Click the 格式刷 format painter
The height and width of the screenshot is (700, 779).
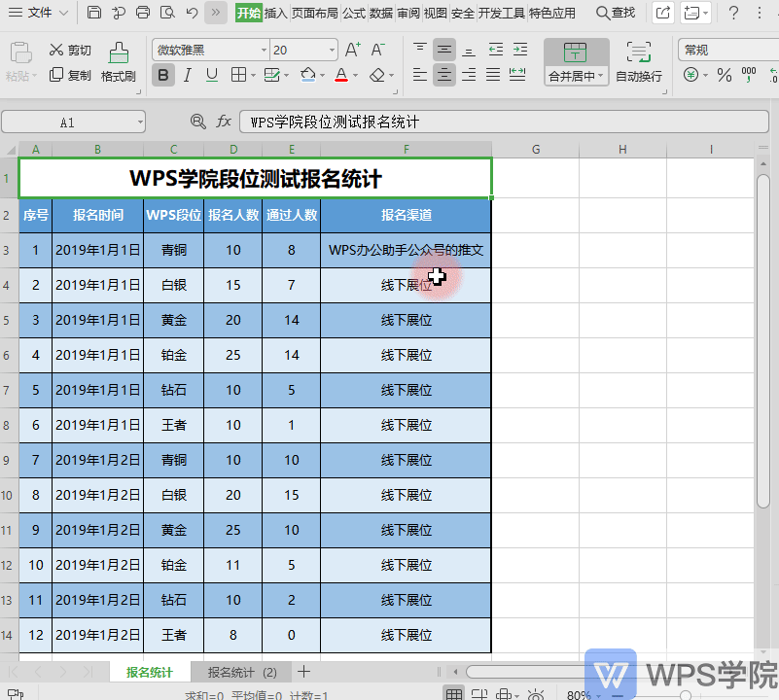[x=119, y=62]
